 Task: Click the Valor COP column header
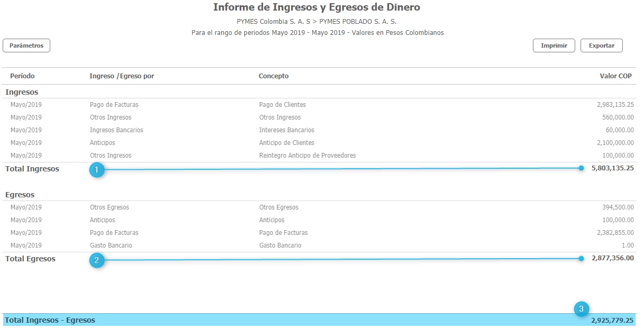click(615, 76)
